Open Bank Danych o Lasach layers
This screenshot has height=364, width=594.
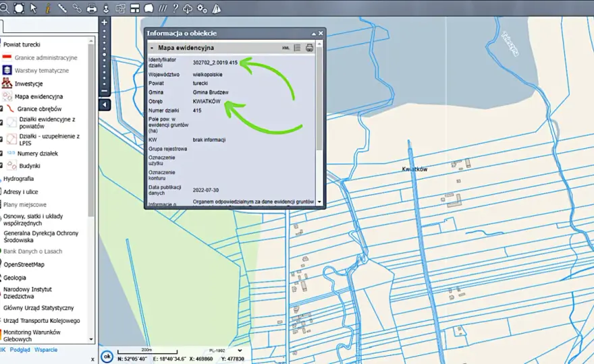point(33,251)
